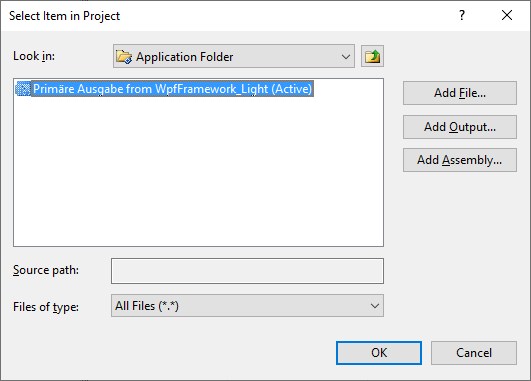Expand the Files of type dropdown arrow
The height and width of the screenshot is (381, 531).
[x=375, y=306]
